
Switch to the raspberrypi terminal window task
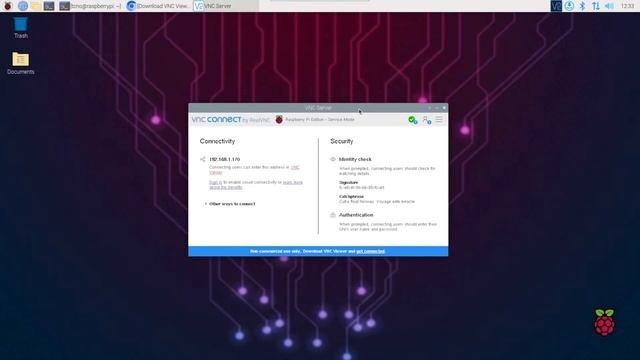click(x=90, y=6)
